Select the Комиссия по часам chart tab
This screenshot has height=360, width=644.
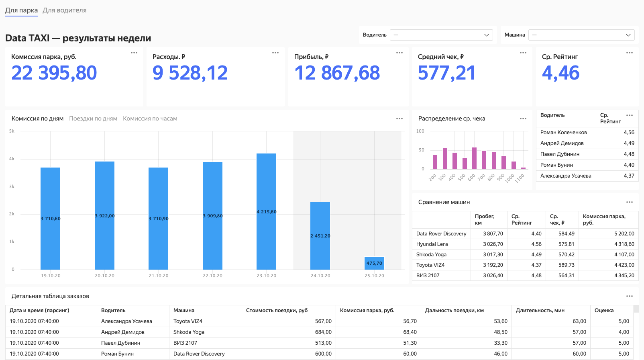point(150,119)
